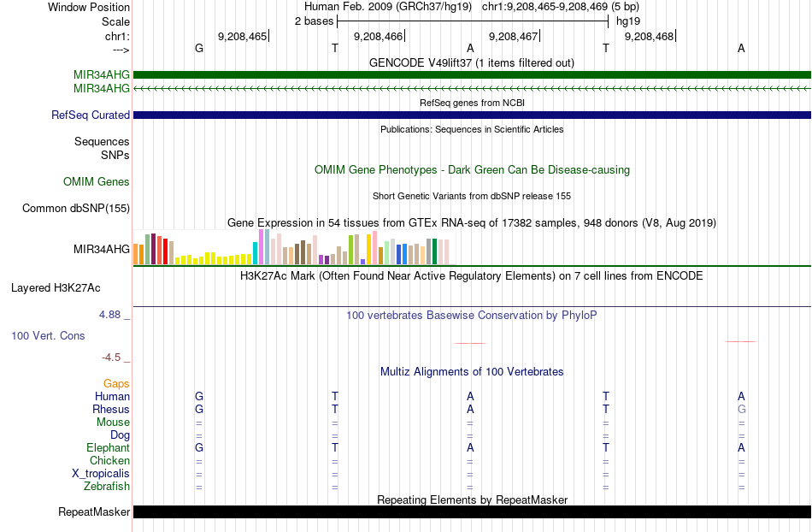Click the MIR34AHG label of the GTEx expression chart
The height and width of the screenshot is (532, 812).
(102, 249)
